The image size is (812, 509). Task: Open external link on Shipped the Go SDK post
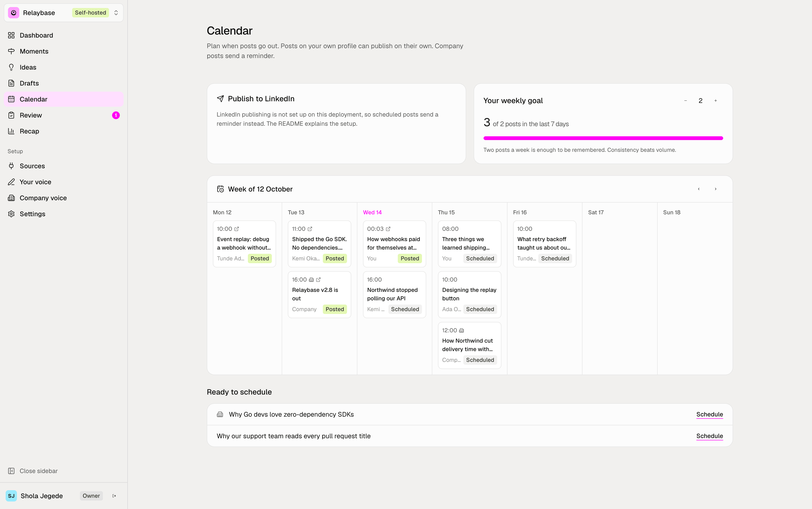point(310,229)
